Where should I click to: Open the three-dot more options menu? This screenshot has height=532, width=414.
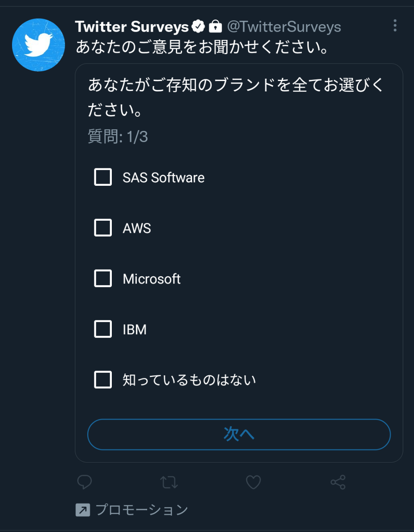[395, 26]
